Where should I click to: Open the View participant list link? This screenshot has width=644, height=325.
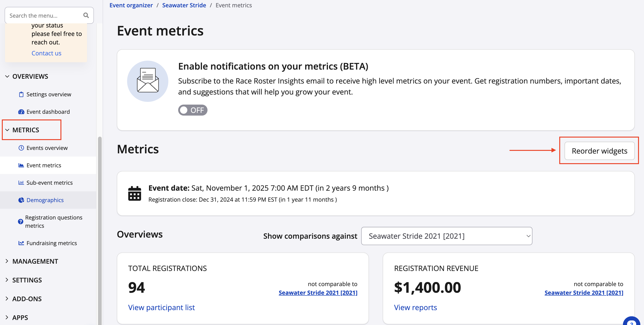(x=161, y=308)
